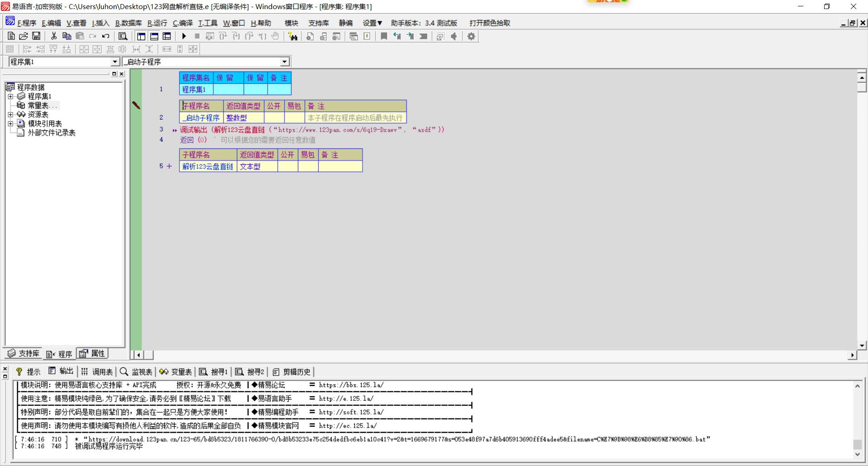This screenshot has width=868, height=466.
Task: Click the New file toolbar icon
Action: pyautogui.click(x=11, y=36)
